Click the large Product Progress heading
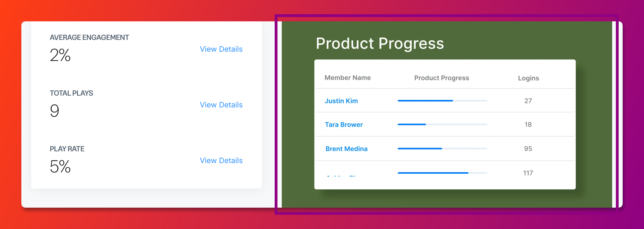The image size is (644, 229). (380, 44)
